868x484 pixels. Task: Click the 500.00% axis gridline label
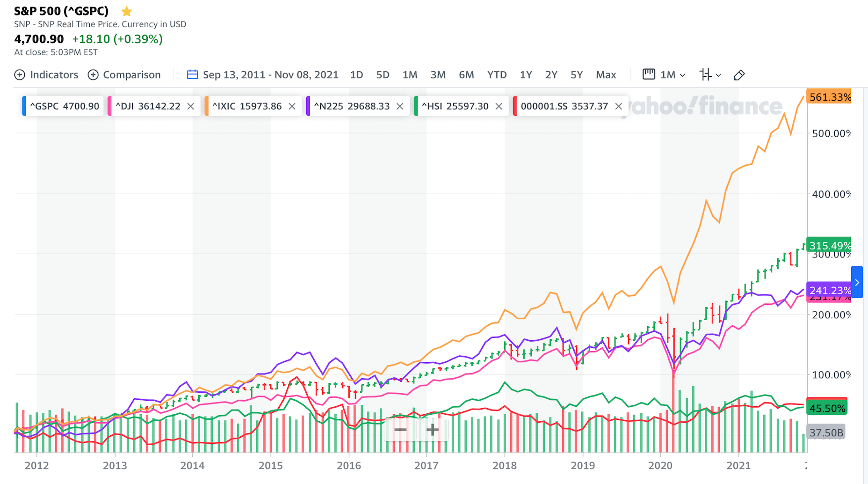(832, 133)
